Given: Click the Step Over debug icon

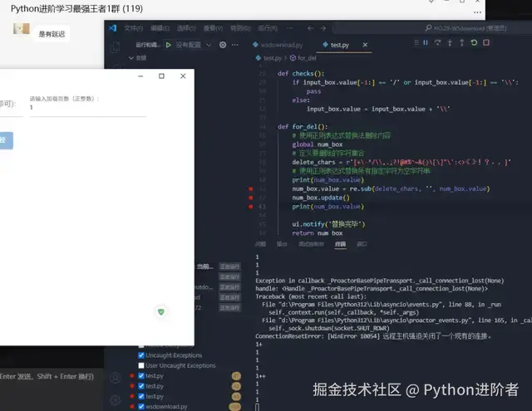Looking at the screenshot, I should pyautogui.click(x=438, y=42).
